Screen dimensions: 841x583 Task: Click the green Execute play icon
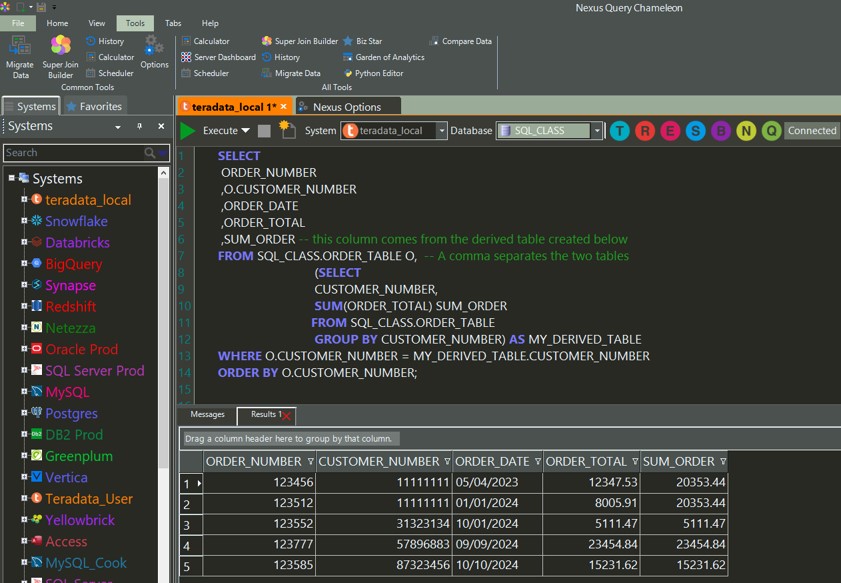click(x=187, y=131)
